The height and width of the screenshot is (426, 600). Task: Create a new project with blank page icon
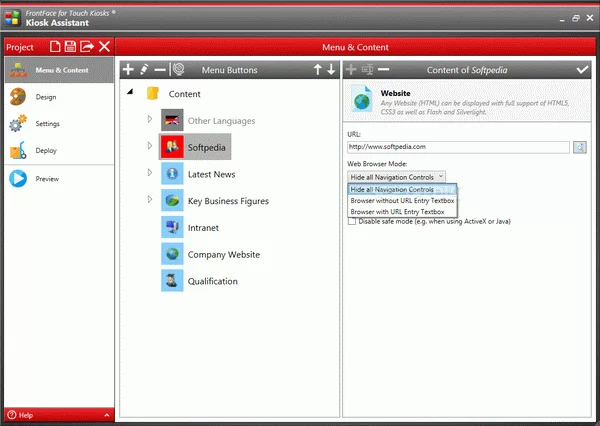point(55,47)
